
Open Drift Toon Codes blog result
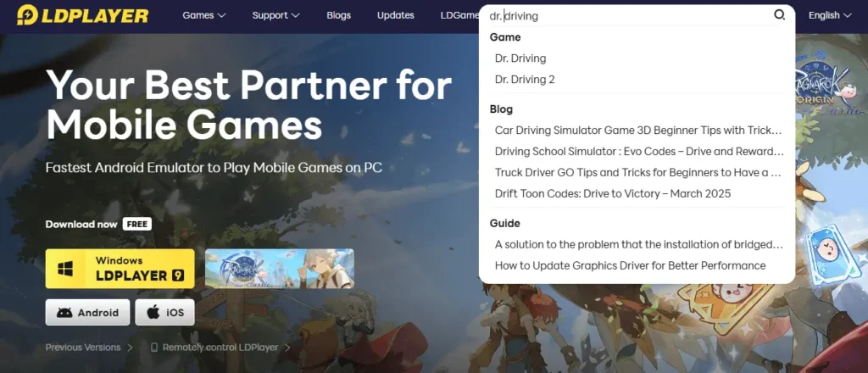click(x=613, y=193)
